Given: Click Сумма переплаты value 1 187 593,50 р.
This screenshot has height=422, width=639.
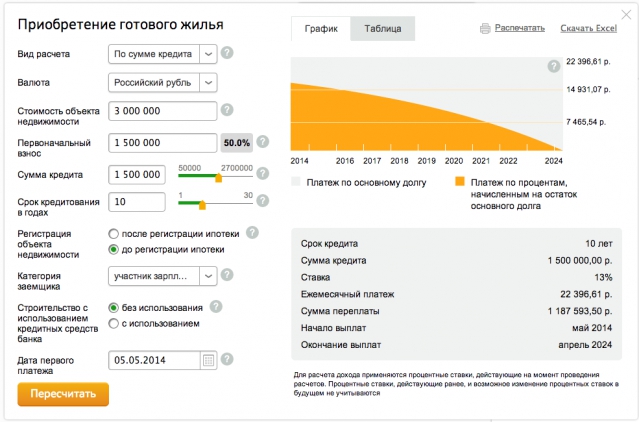Looking at the screenshot, I should [580, 311].
